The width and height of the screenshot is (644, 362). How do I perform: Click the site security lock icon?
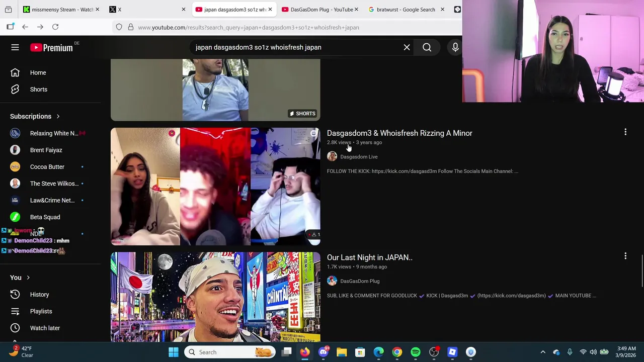click(x=130, y=27)
